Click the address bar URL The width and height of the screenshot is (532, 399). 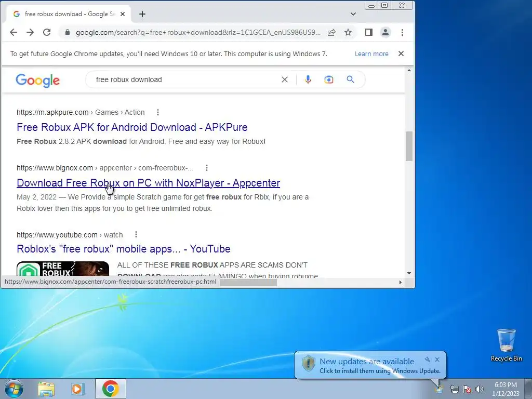198,32
